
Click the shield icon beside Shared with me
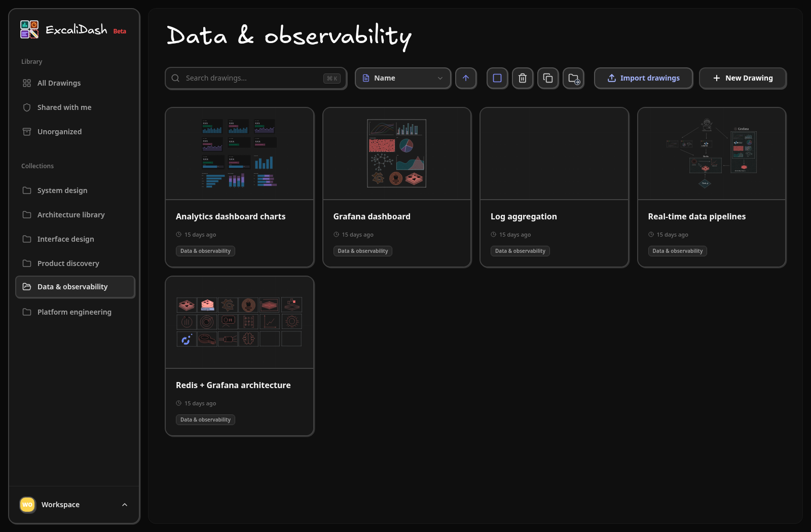pyautogui.click(x=27, y=107)
